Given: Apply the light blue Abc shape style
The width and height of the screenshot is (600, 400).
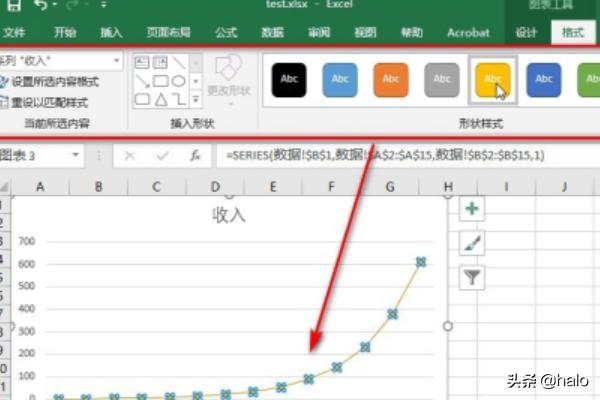Looking at the screenshot, I should click(340, 80).
